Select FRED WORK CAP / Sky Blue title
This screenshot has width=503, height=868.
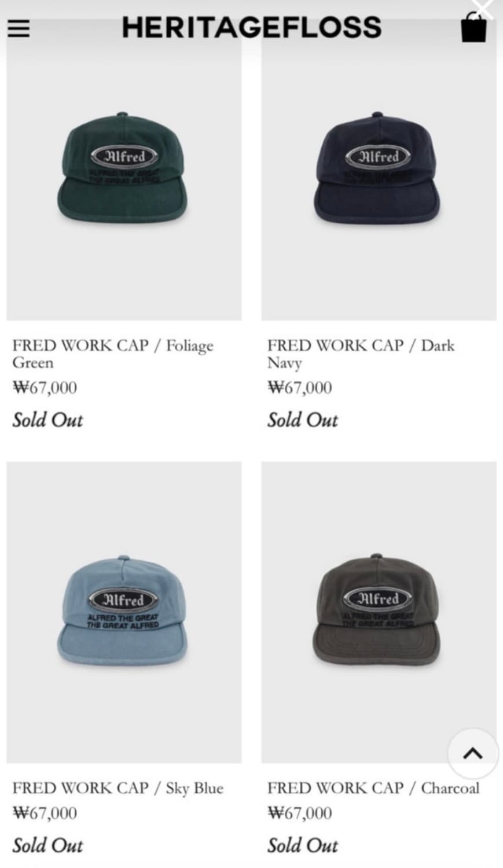tap(118, 788)
